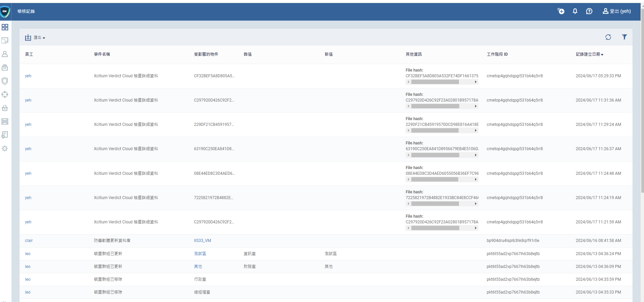Click hash scrollbar thumb in 11:31:36 AM row

(435, 106)
